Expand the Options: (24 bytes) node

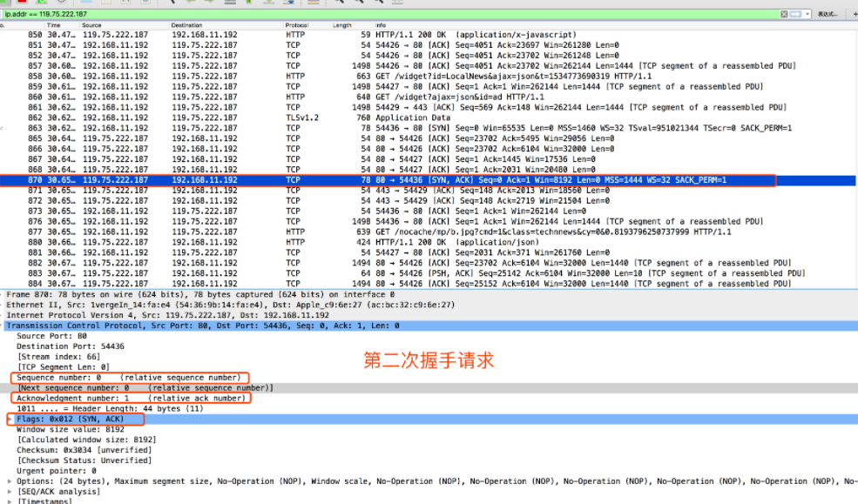pos(10,481)
